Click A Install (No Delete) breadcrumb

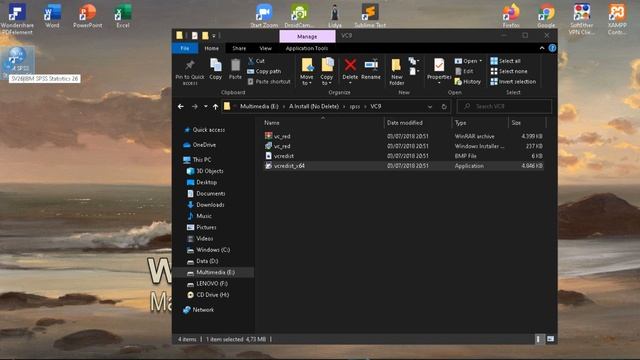click(314, 107)
